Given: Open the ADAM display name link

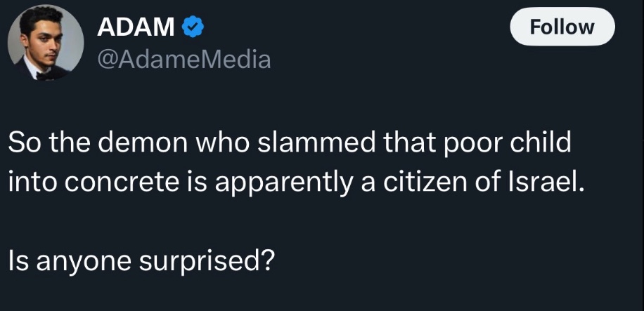Looking at the screenshot, I should point(136,27).
